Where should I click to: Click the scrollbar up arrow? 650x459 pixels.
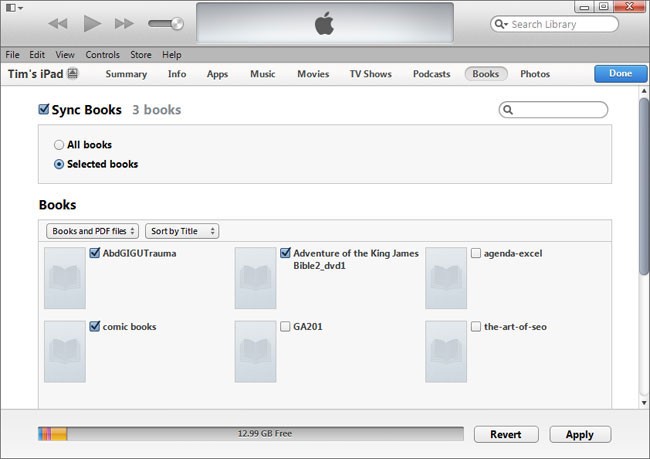(x=644, y=90)
